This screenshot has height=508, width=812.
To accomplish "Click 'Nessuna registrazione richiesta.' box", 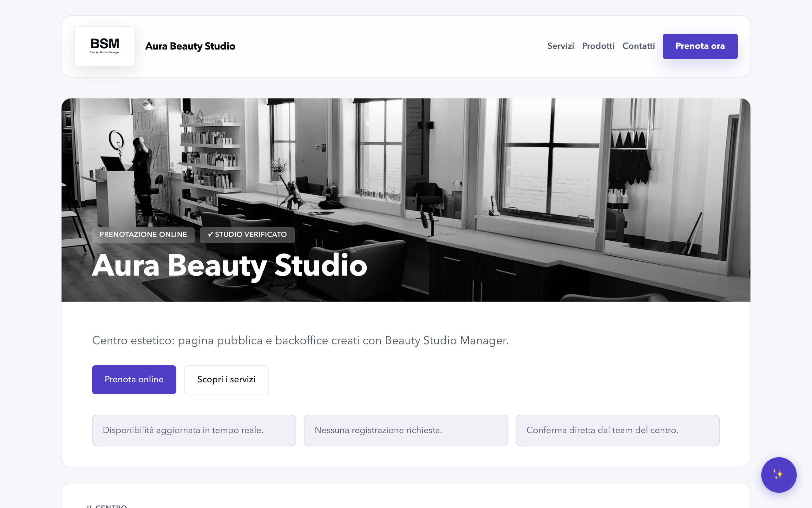I will click(x=406, y=430).
